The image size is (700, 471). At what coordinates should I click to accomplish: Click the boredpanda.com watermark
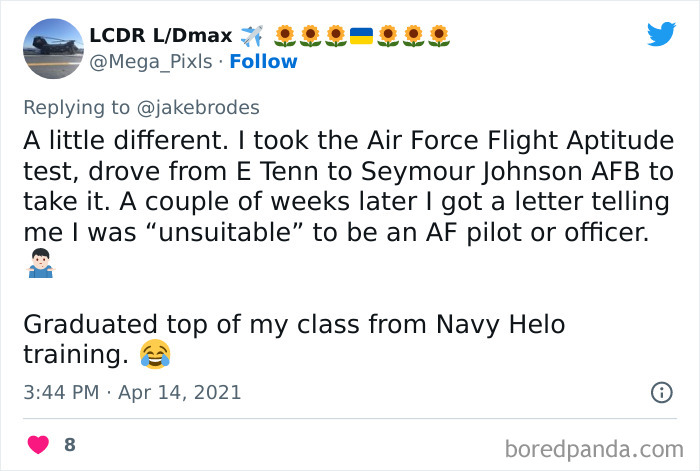coord(599,446)
